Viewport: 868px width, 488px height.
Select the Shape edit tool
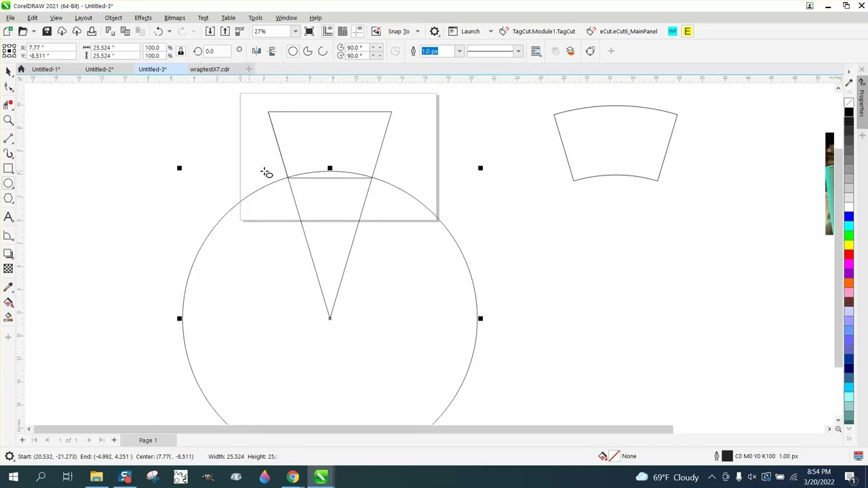point(8,87)
